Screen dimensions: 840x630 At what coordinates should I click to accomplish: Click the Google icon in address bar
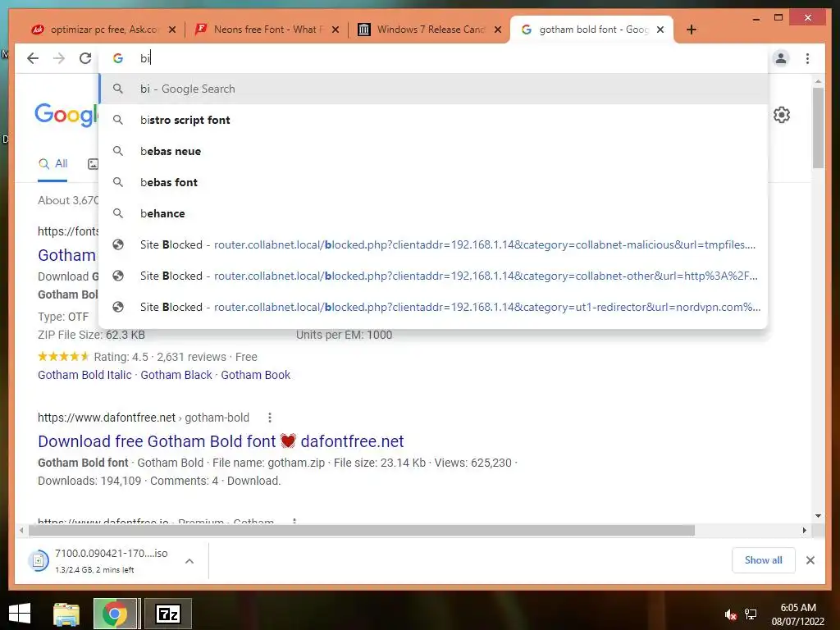point(118,58)
